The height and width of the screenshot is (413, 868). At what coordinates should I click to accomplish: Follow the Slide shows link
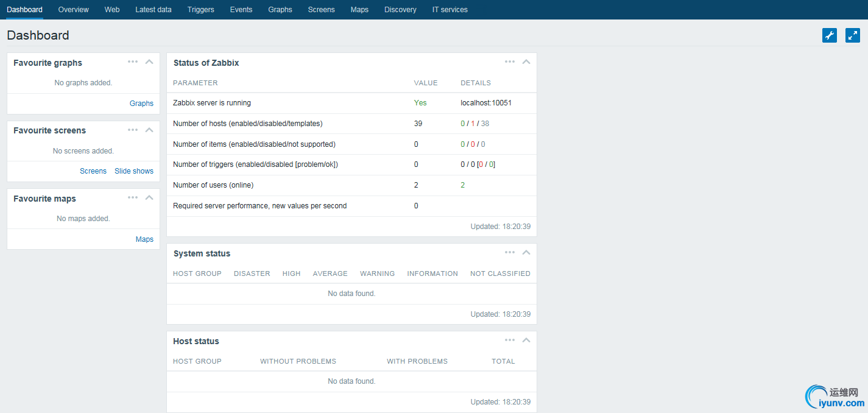coord(134,171)
